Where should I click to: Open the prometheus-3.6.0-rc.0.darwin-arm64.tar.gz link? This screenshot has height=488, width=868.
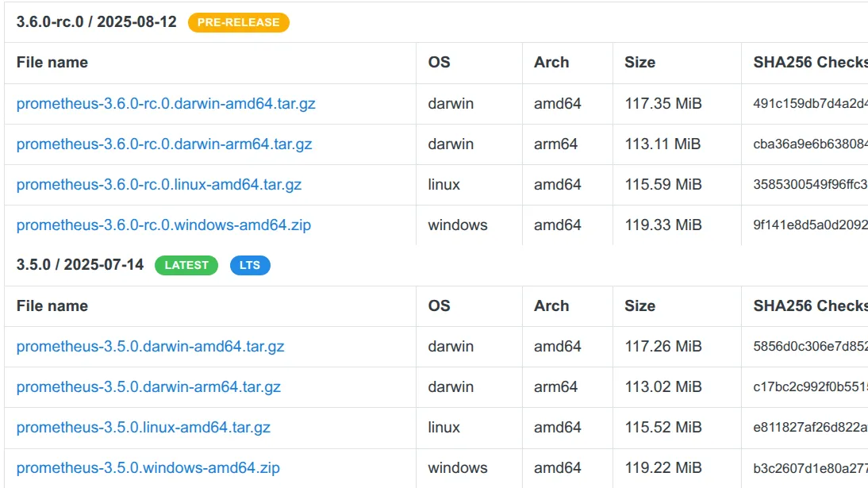point(164,144)
